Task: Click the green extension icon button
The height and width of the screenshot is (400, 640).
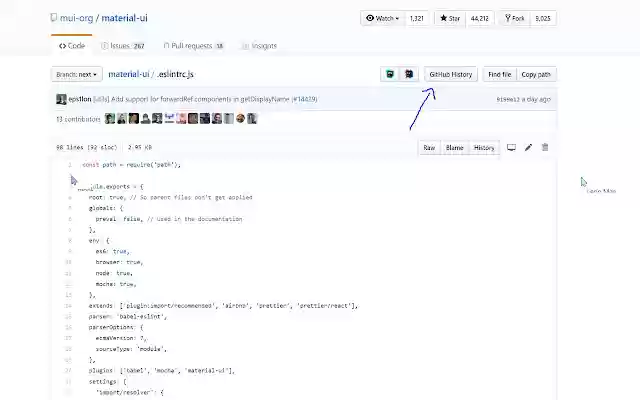Action: point(390,74)
